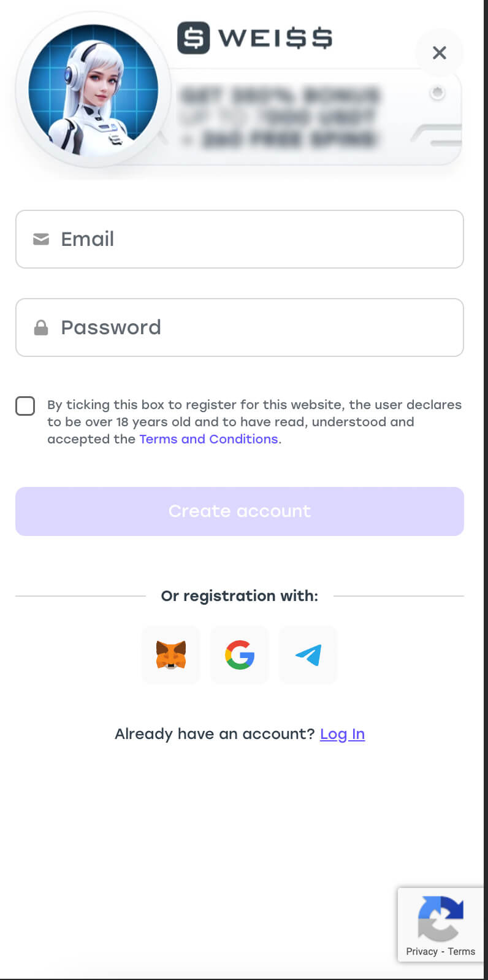
Task: Open reCAPTCHA Terms link
Action: pos(461,952)
